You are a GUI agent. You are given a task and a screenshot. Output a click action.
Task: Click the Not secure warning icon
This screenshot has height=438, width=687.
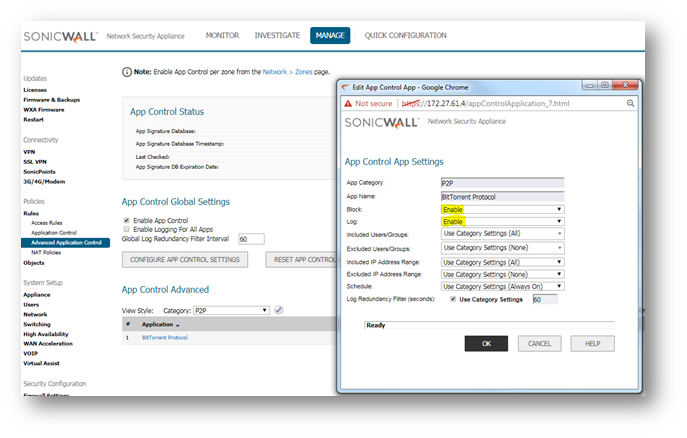[x=348, y=103]
